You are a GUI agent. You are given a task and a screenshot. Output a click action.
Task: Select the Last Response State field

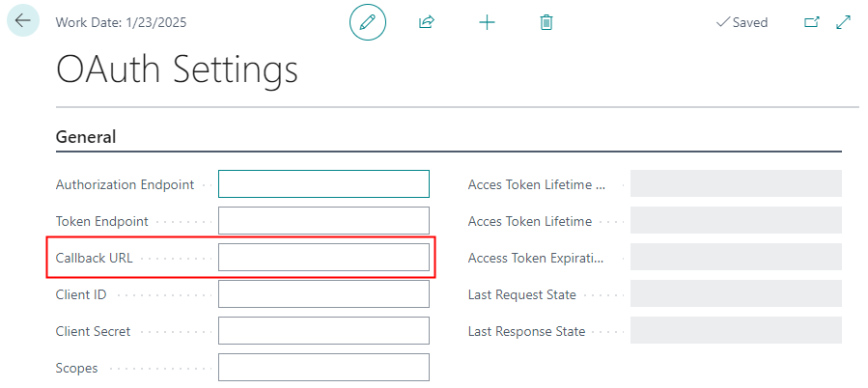tap(736, 331)
